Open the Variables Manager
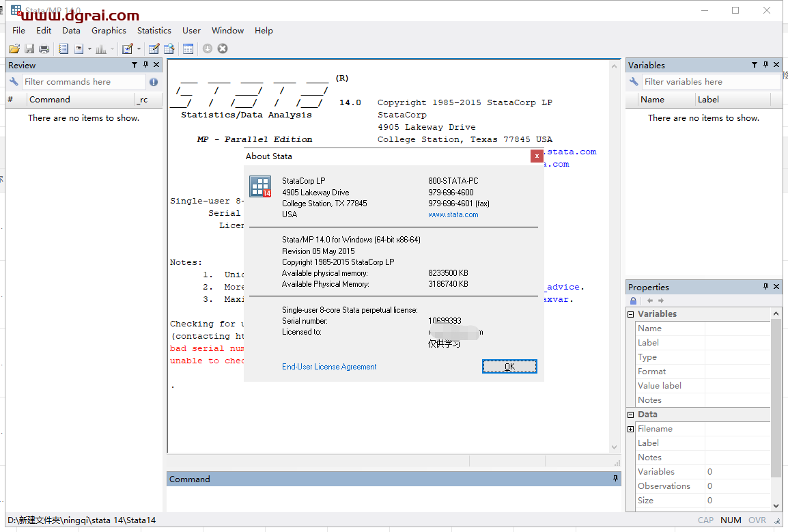The width and height of the screenshot is (788, 532). pos(188,48)
